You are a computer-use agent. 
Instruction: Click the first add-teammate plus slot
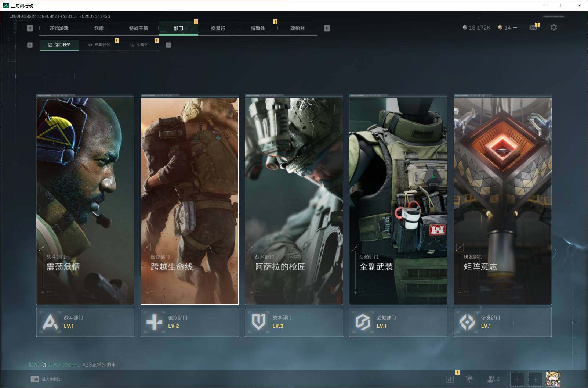[518, 379]
